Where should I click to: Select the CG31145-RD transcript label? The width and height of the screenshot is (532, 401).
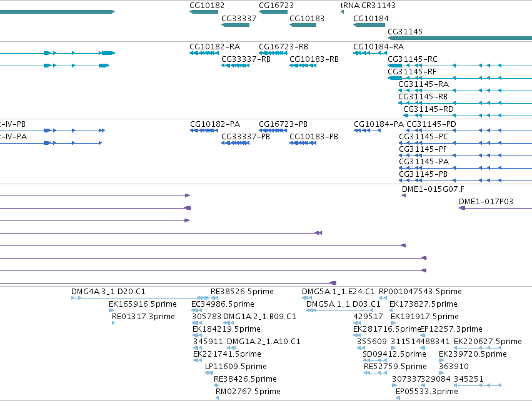pos(428,109)
